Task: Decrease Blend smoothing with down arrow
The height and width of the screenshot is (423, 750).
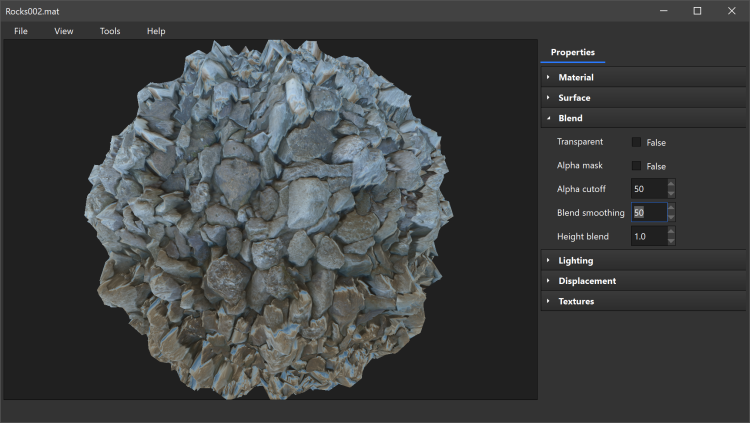Action: coord(671,218)
